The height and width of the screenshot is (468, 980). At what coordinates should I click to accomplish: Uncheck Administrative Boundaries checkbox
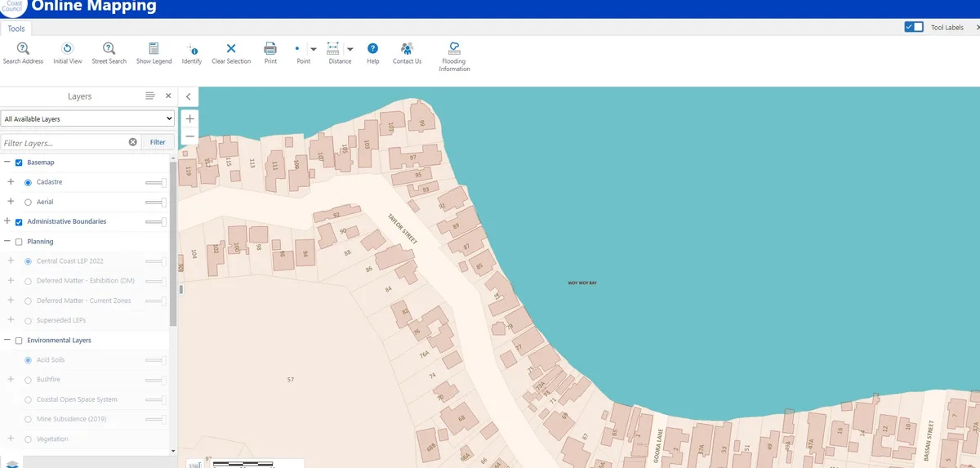coord(19,221)
